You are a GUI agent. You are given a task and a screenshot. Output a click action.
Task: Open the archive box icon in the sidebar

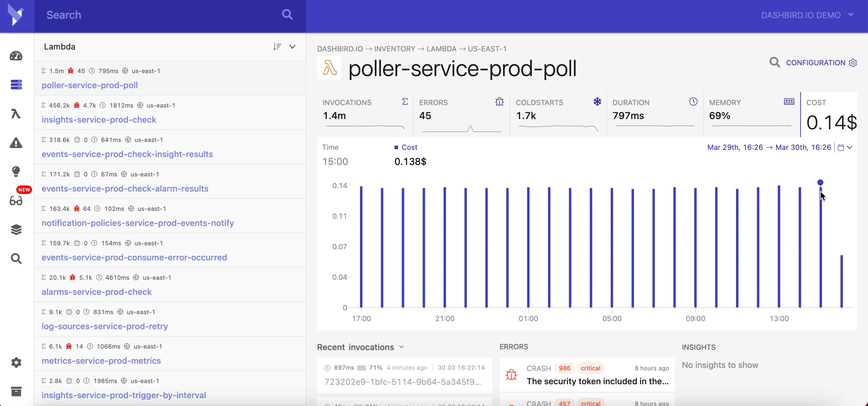16,391
